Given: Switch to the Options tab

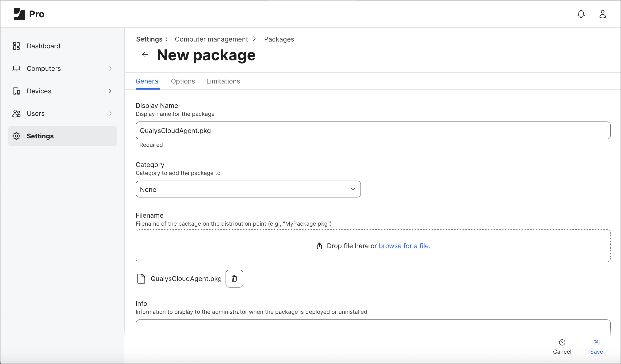Looking at the screenshot, I should (183, 81).
